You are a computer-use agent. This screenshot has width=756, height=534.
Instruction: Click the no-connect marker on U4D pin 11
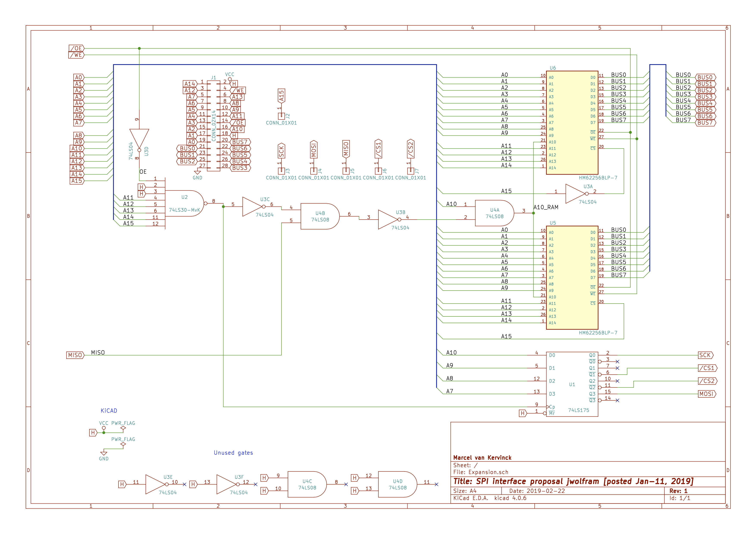coord(436,484)
